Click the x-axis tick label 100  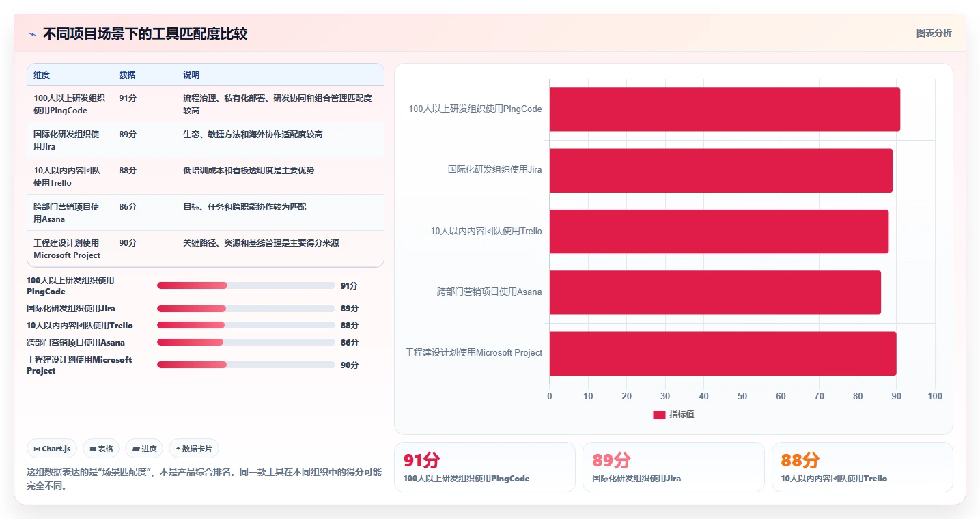pyautogui.click(x=935, y=397)
